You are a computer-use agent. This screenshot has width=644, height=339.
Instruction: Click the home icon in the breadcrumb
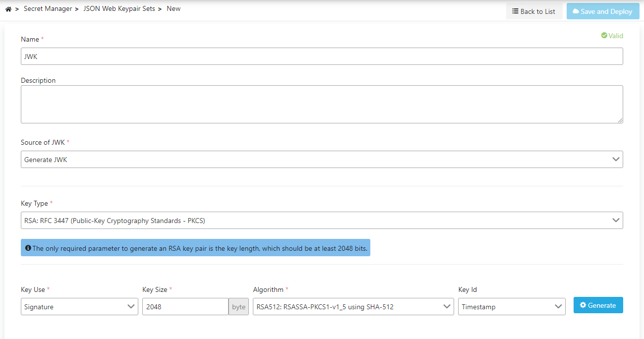[8, 9]
